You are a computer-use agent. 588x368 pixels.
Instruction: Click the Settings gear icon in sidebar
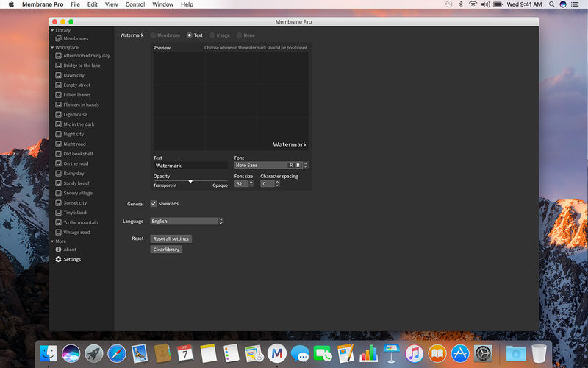click(58, 259)
